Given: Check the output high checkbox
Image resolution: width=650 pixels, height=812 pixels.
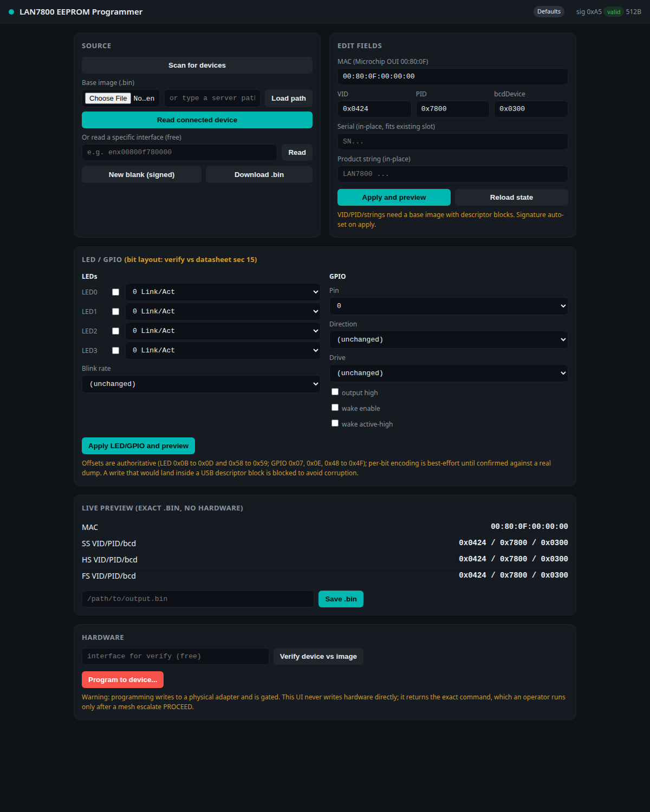Looking at the screenshot, I should [x=335, y=392].
